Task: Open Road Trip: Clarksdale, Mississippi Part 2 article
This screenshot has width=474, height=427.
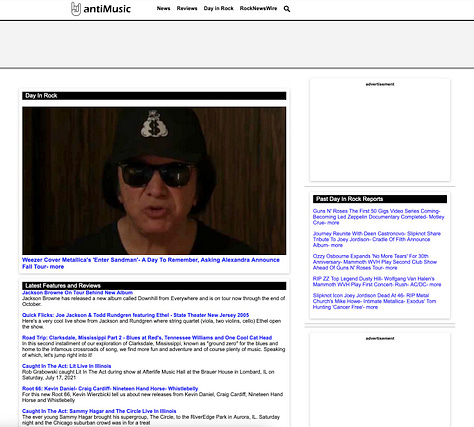Action: pos(147,338)
